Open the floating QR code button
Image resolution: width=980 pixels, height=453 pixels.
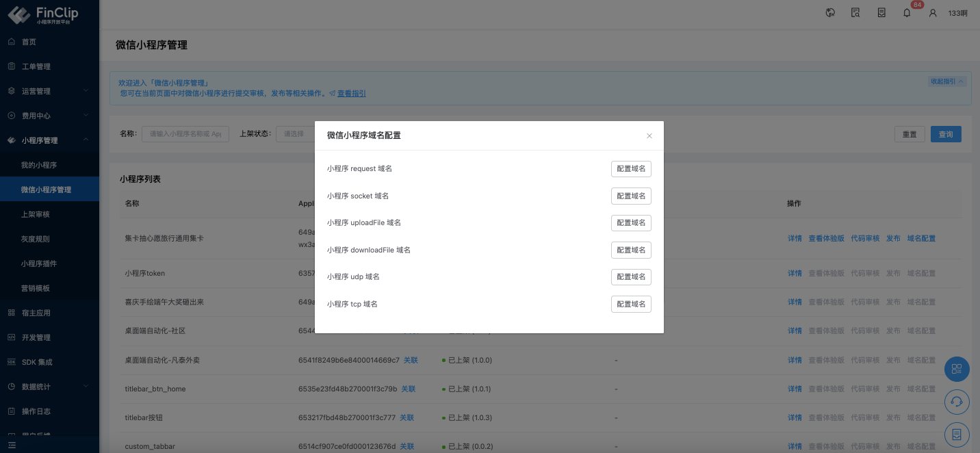tap(956, 369)
